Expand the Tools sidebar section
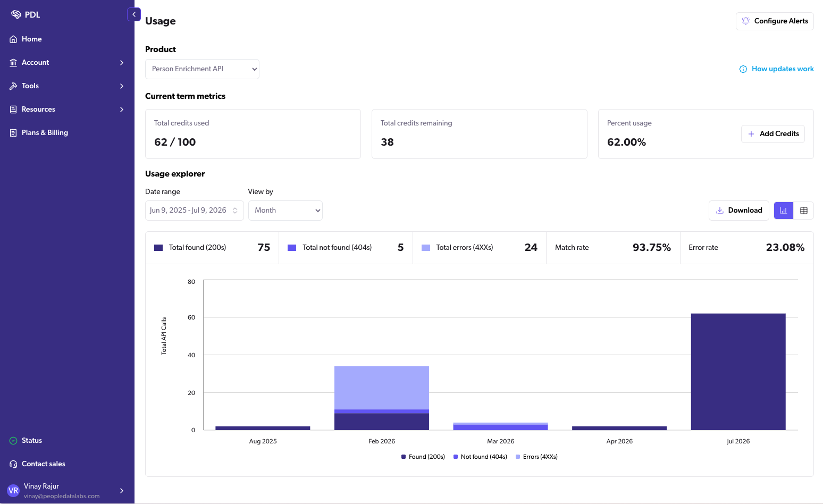The image size is (823, 504). pyautogui.click(x=67, y=86)
